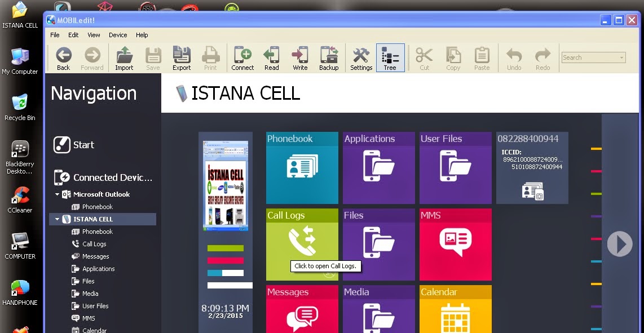The height and width of the screenshot is (333, 644).
Task: Click the pink phone status bar
Action: (226, 260)
